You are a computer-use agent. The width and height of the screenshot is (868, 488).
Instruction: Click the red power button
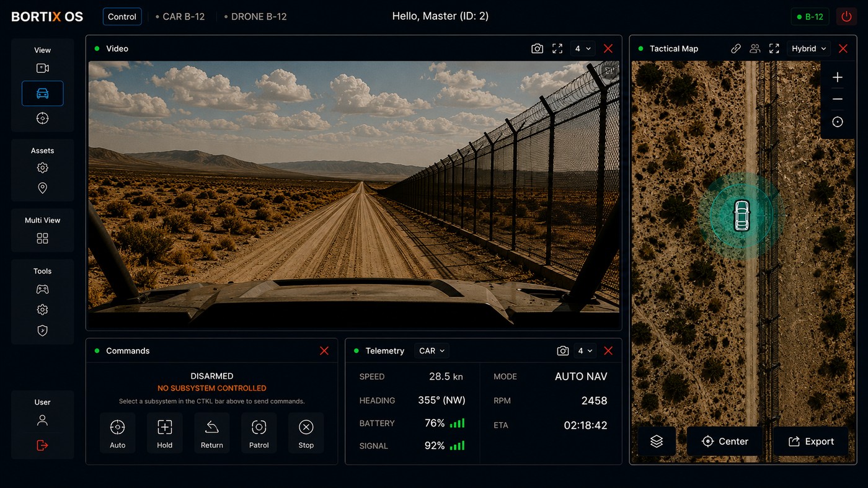coord(846,17)
